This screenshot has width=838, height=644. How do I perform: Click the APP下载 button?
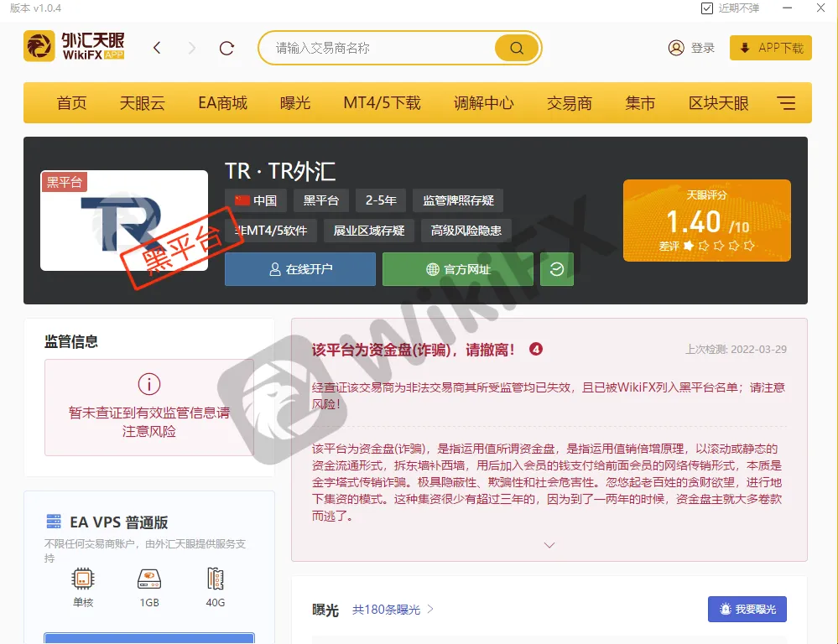tap(771, 48)
